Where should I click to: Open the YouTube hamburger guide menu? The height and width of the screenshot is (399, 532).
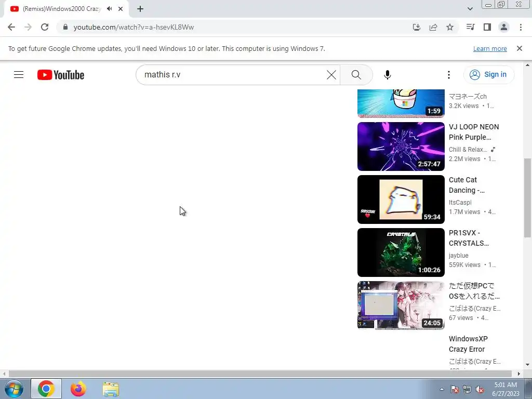click(x=19, y=75)
